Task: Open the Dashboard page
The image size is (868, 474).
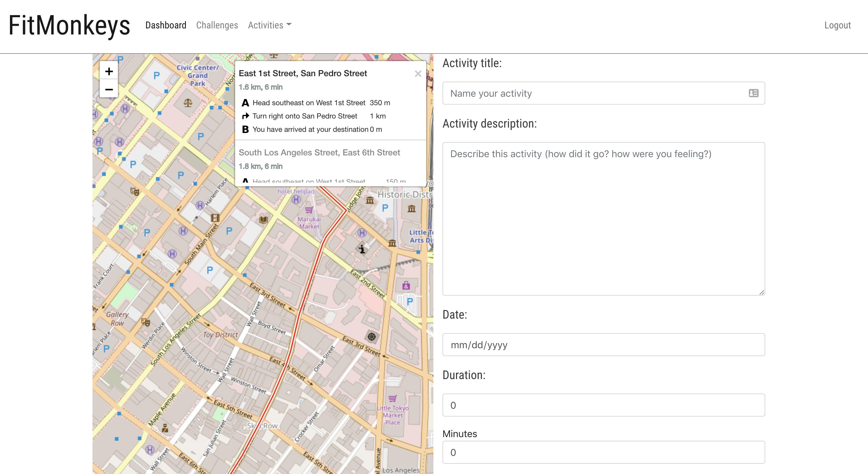Action: 166,25
